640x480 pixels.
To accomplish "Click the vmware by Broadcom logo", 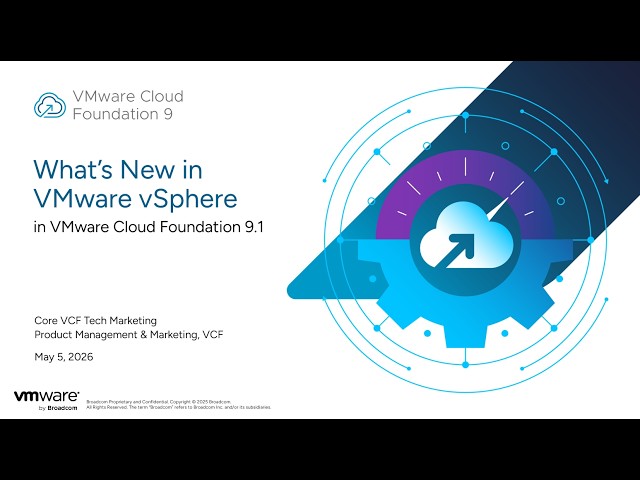I will coord(47,401).
